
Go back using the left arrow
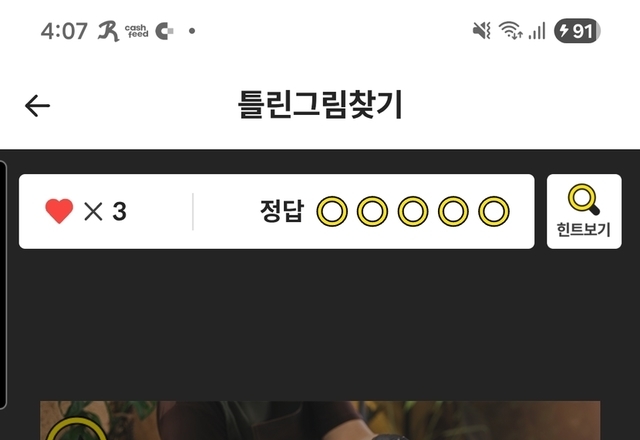(x=37, y=106)
